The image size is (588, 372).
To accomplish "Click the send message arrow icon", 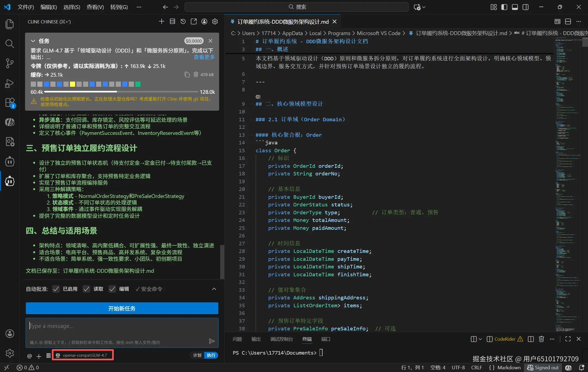I will coord(212,341).
